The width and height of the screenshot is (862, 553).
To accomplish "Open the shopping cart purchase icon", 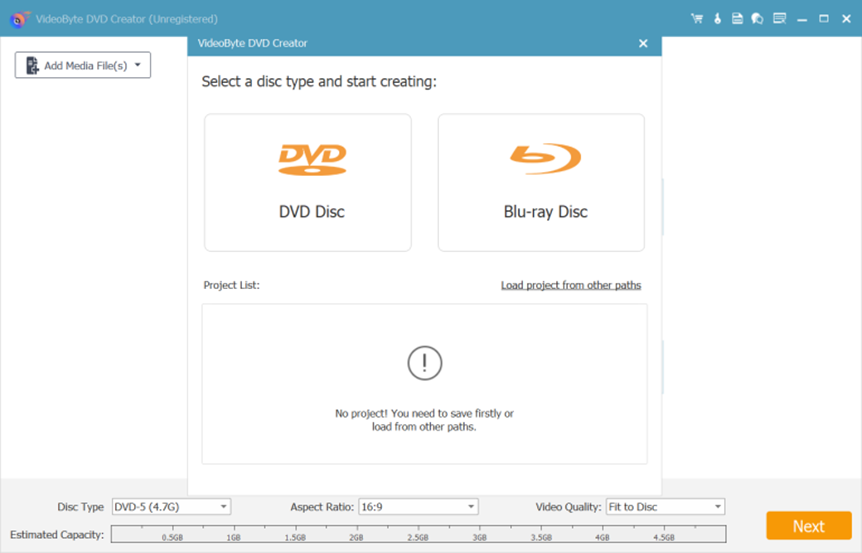I will (x=697, y=19).
